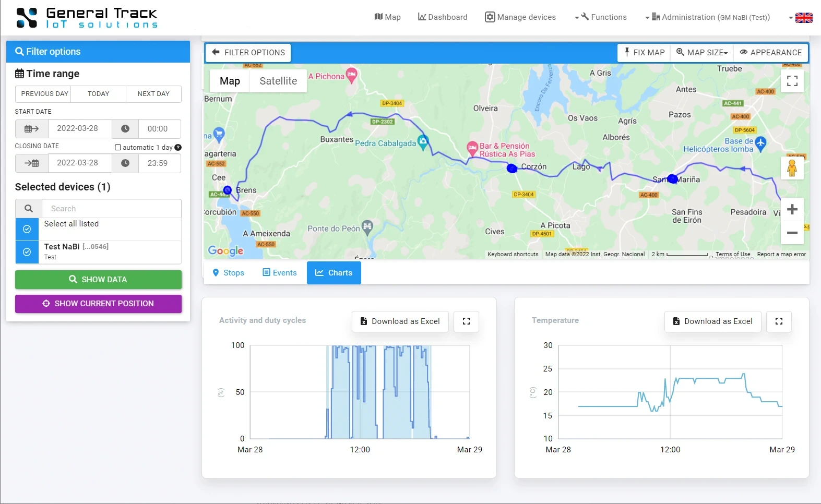
Task: Expand the Activity and duty cycles chart fullscreen
Action: pos(466,321)
